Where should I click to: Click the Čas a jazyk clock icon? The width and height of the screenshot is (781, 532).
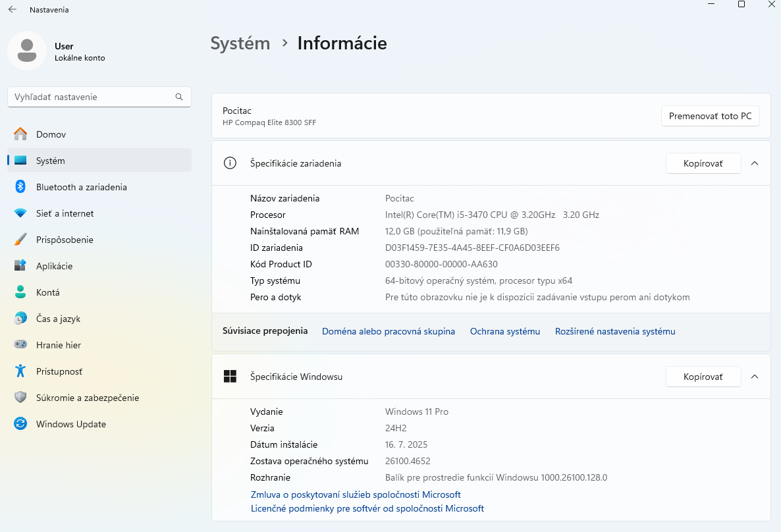pyautogui.click(x=20, y=318)
